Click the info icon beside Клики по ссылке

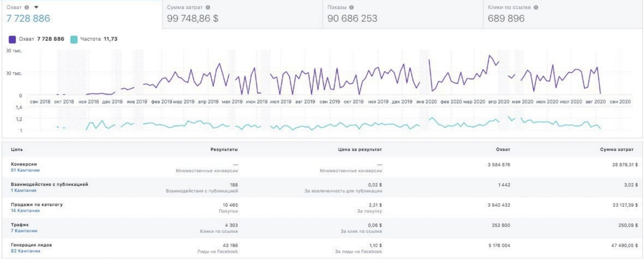click(536, 7)
